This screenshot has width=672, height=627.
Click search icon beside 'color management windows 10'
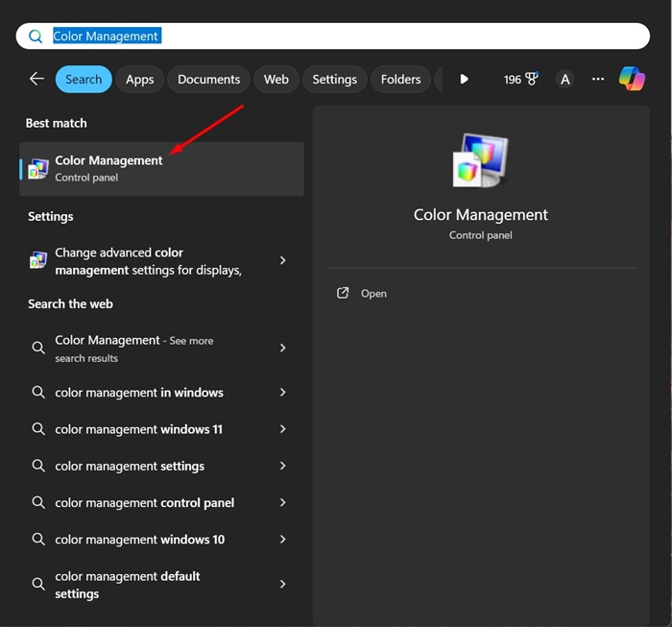(x=38, y=539)
